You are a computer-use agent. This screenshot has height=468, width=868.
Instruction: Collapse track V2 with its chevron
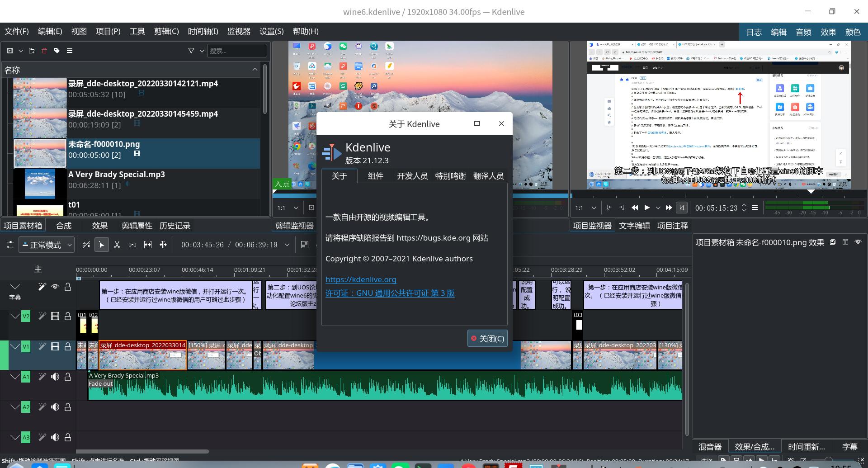point(15,316)
